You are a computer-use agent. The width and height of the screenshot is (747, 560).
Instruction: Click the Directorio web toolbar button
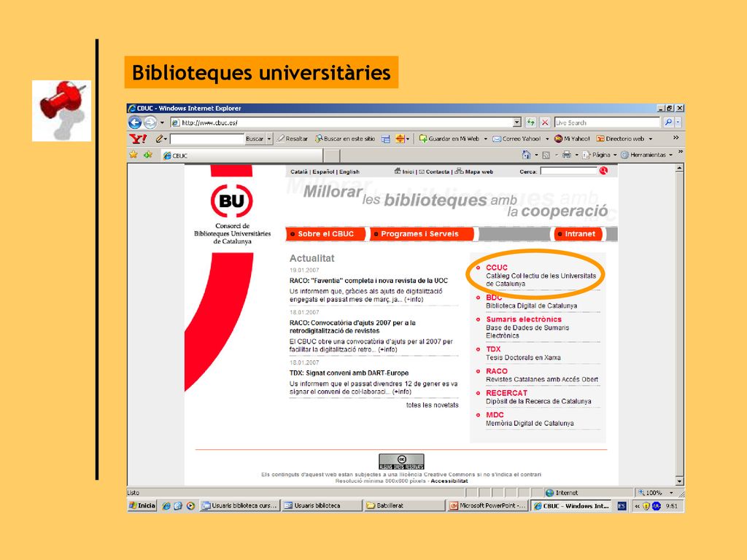pos(621,139)
